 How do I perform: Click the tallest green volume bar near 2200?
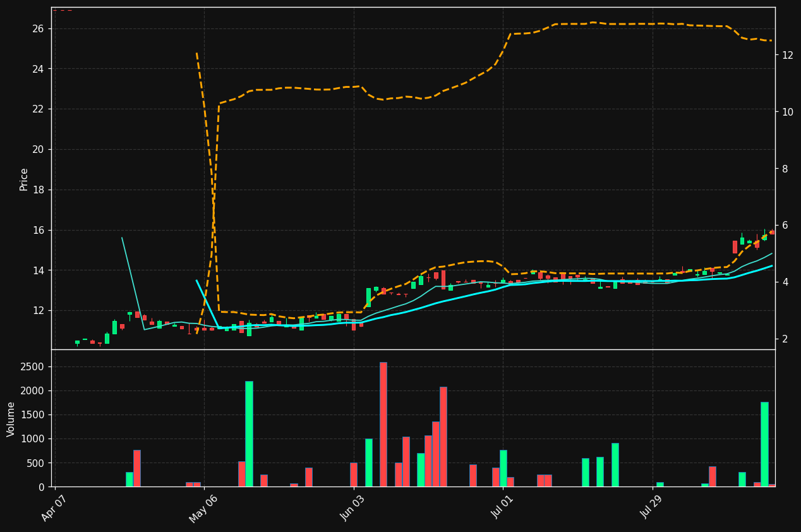pyautogui.click(x=249, y=434)
